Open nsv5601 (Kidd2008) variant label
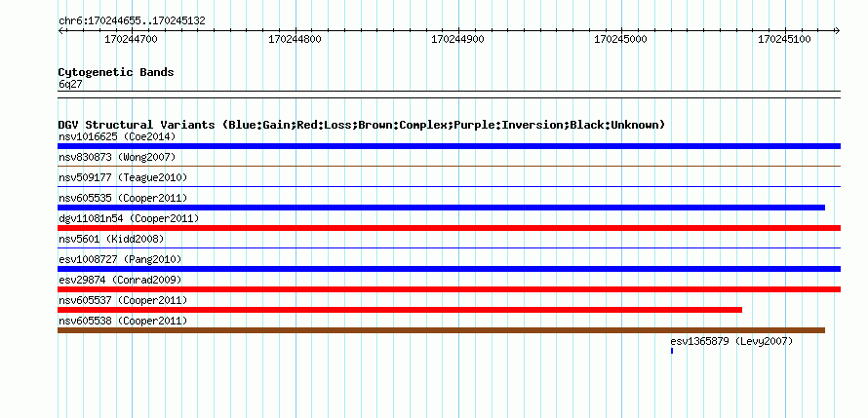 click(x=111, y=239)
